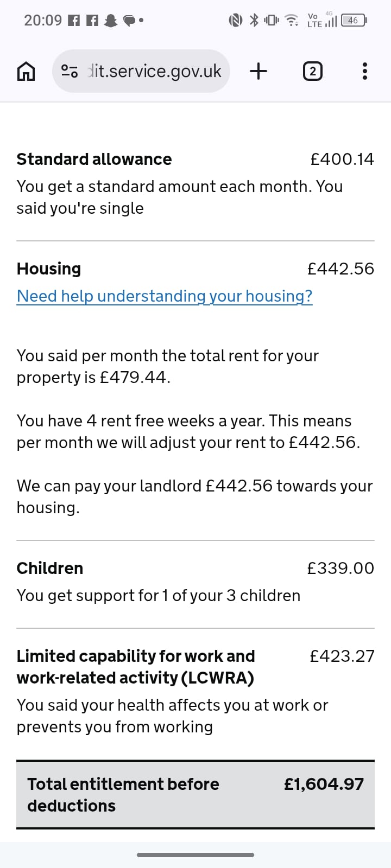Open the tab switcher showing 2 tabs

tap(312, 71)
